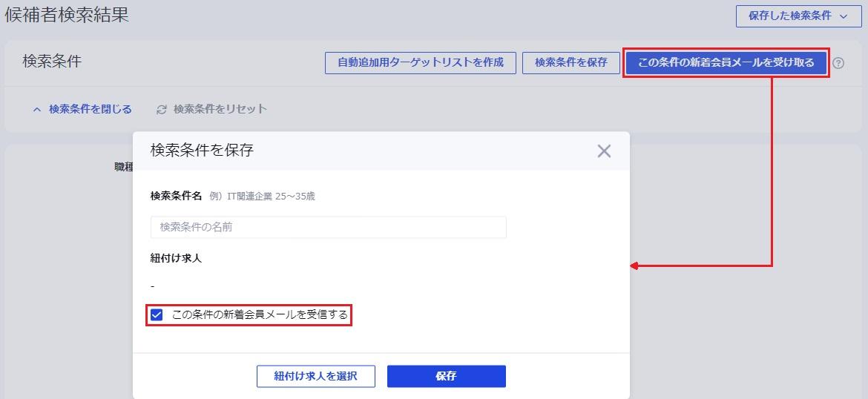The width and height of the screenshot is (868, 399).
Task: Click the 紐付け求人 label in dialog
Action: point(176,258)
